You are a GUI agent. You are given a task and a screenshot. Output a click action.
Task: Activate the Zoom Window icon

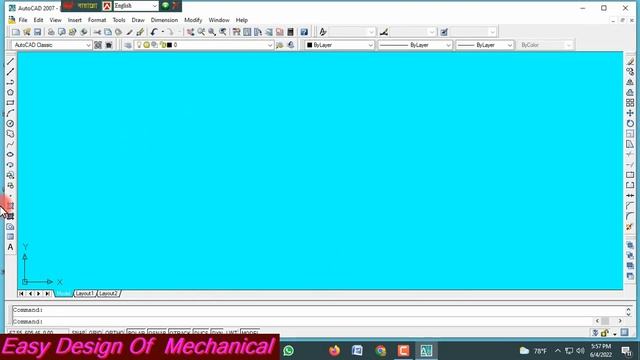(212, 32)
